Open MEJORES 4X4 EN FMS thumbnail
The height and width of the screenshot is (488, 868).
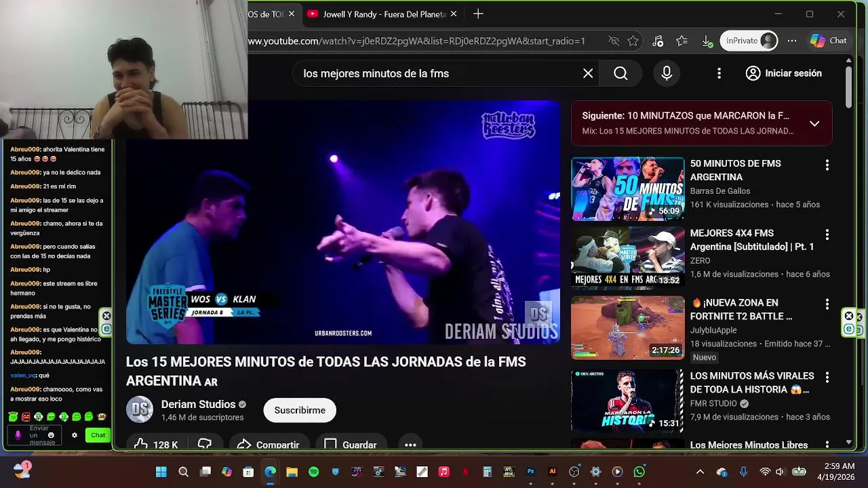coord(628,258)
